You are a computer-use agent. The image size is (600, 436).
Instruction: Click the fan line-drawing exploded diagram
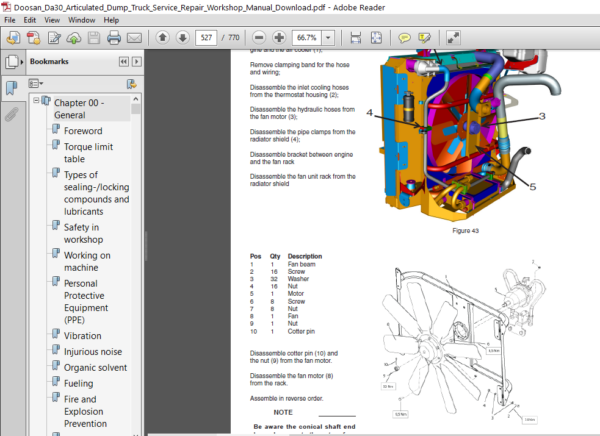pos(464,341)
